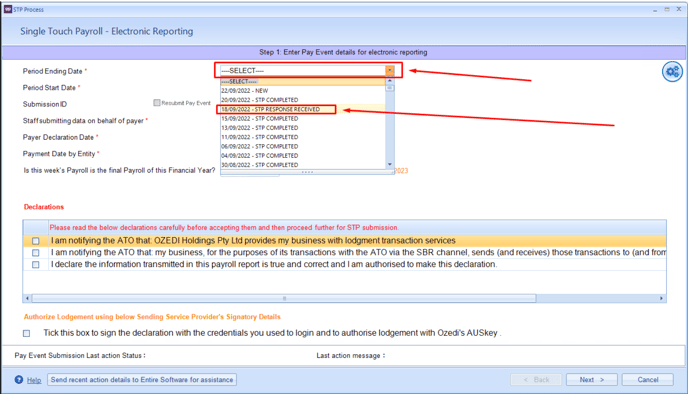This screenshot has width=688, height=394.
Task: Click declarations horizontal scrollbar right arrow
Action: click(661, 298)
